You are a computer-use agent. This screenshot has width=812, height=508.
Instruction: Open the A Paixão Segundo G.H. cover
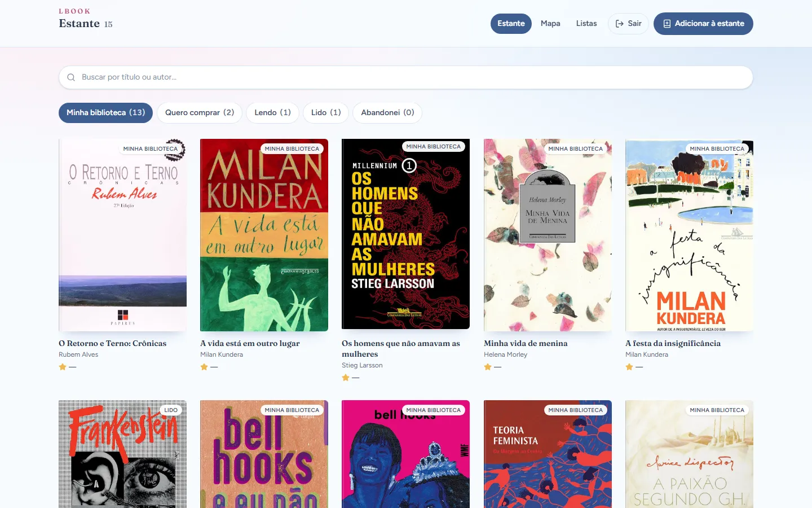[x=689, y=454]
